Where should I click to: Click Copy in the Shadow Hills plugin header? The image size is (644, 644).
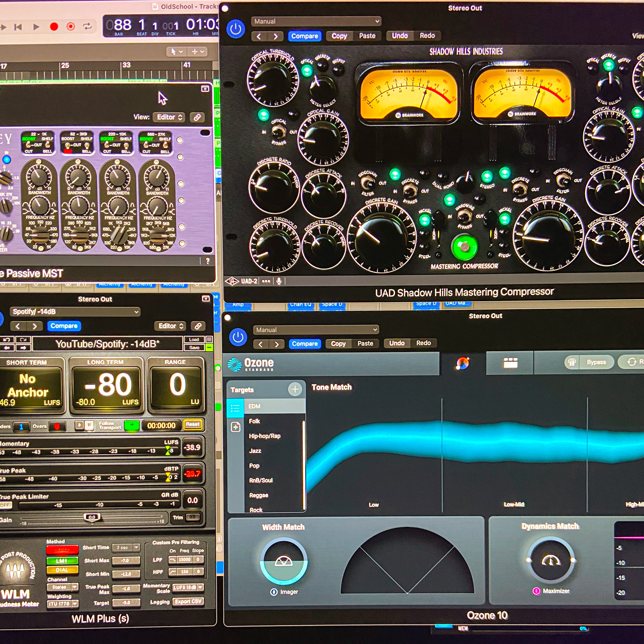[339, 36]
